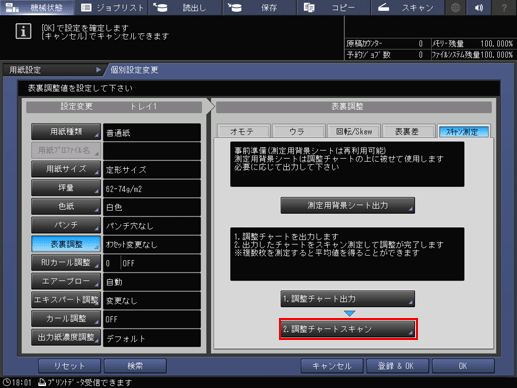
Task: Confirm settings with the OK button
Action: click(463, 366)
